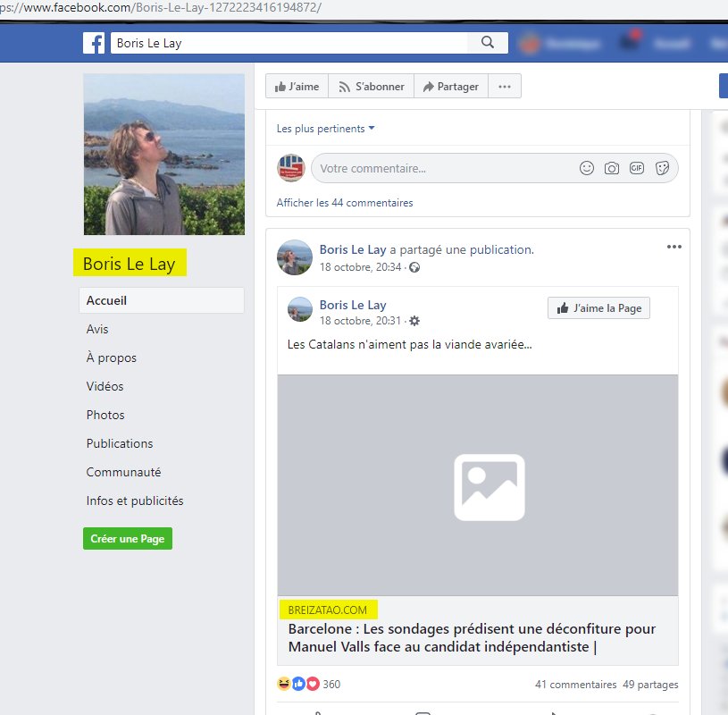Click the Facebook logo icon
728x715 pixels.
coord(94,43)
